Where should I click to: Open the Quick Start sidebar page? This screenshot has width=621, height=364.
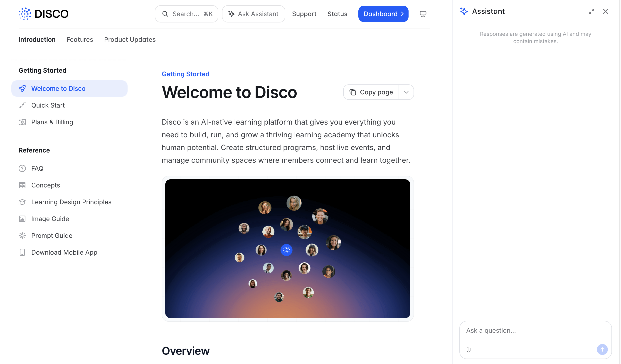pyautogui.click(x=69, y=105)
